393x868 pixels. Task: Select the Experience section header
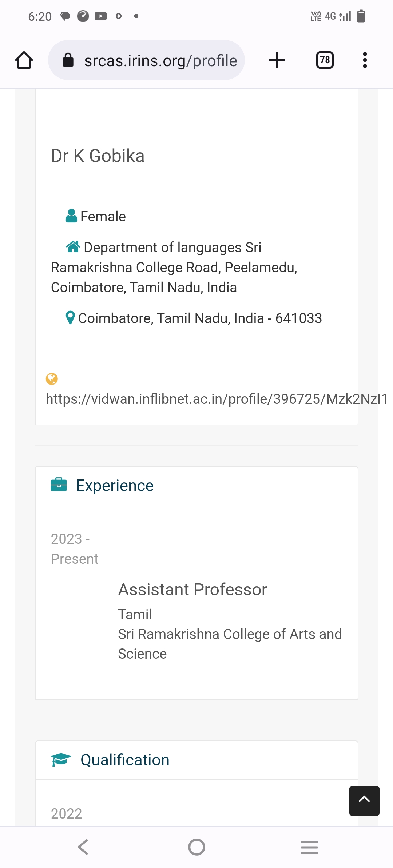[115, 486]
